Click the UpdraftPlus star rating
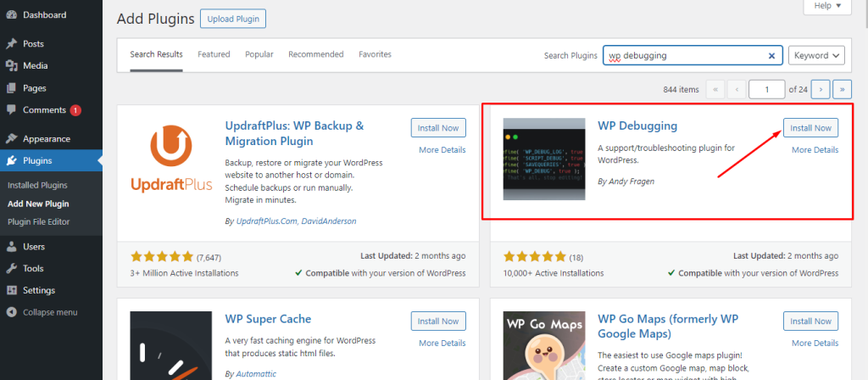 tap(162, 257)
